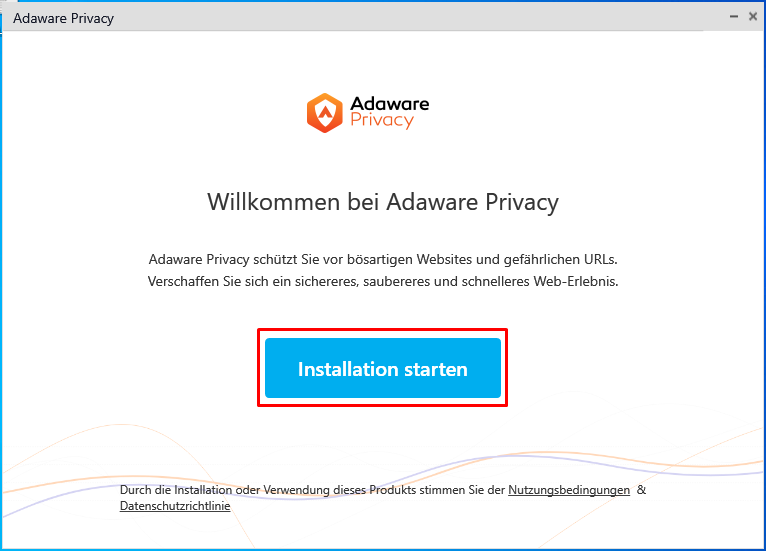
Task: Click the empty gray title bar area
Action: point(420,17)
